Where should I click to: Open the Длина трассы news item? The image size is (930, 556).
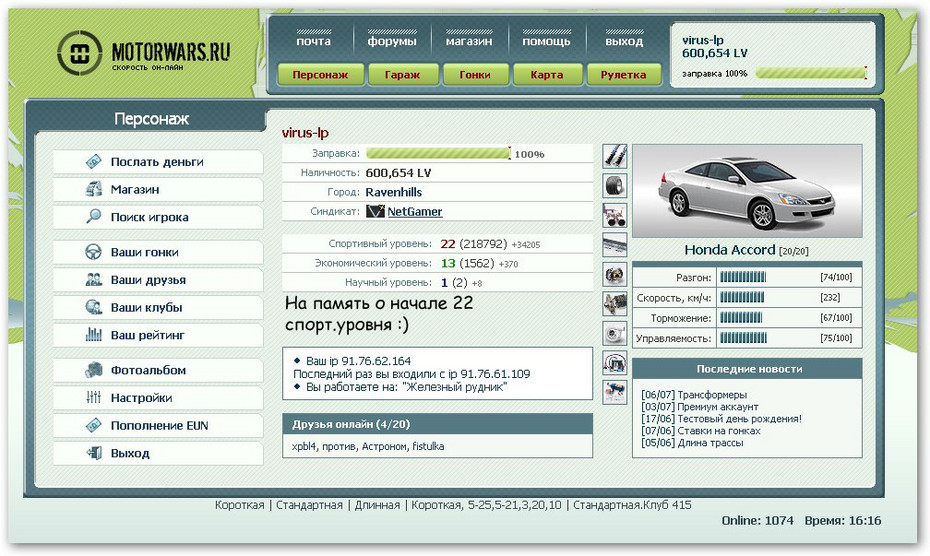point(710,443)
